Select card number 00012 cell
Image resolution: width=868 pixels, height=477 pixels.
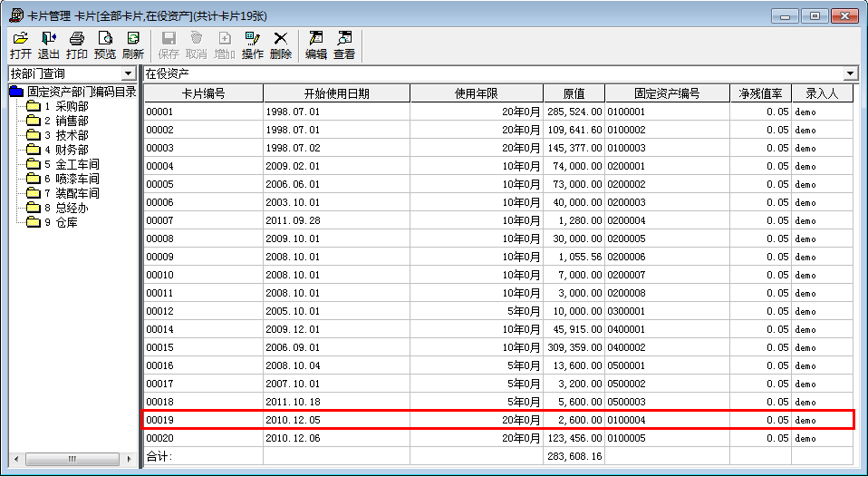[x=204, y=311]
